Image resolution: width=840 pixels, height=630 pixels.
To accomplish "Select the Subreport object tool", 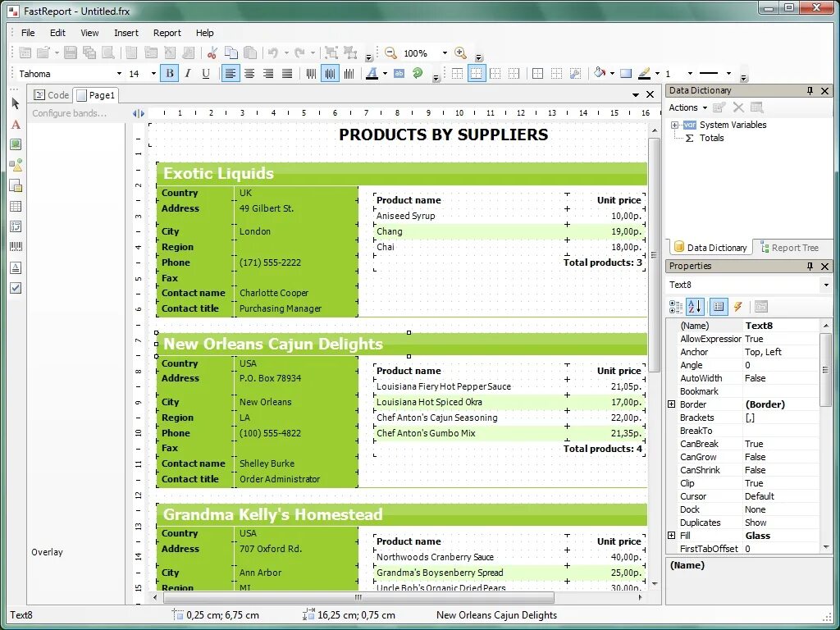I will point(16,186).
